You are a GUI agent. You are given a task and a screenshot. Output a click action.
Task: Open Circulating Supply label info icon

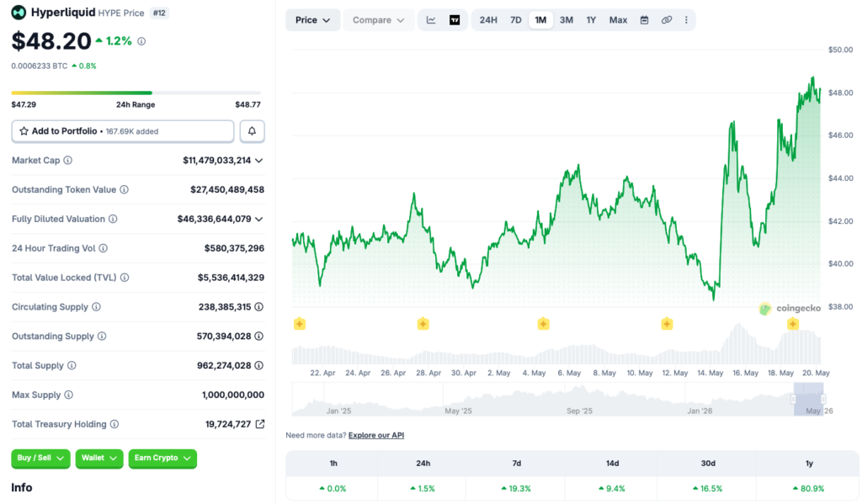click(x=96, y=306)
